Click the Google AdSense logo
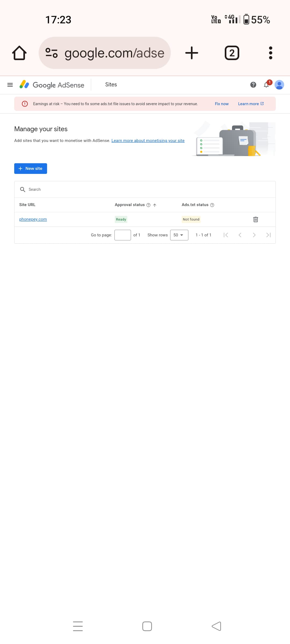Screen dimensions: 290x644 [52, 85]
